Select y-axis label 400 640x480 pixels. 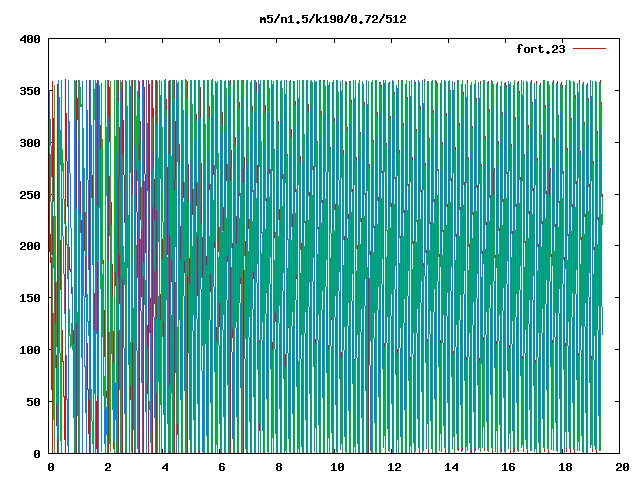pyautogui.click(x=30, y=40)
